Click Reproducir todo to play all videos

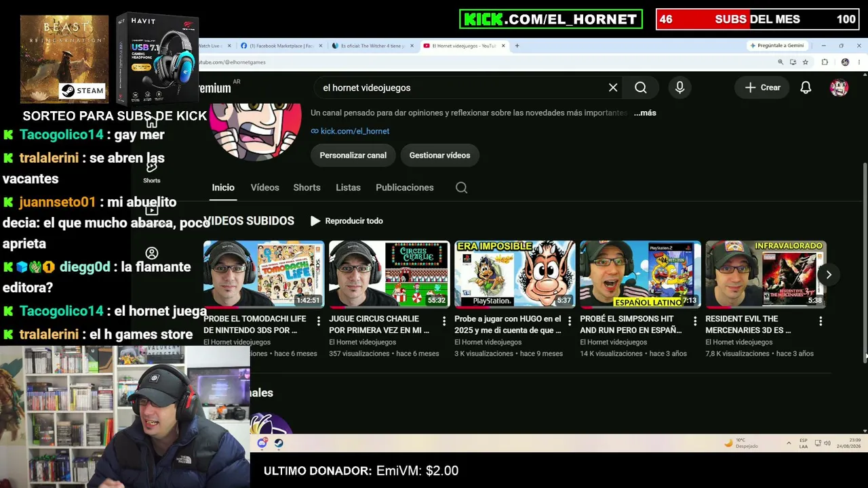[347, 221]
